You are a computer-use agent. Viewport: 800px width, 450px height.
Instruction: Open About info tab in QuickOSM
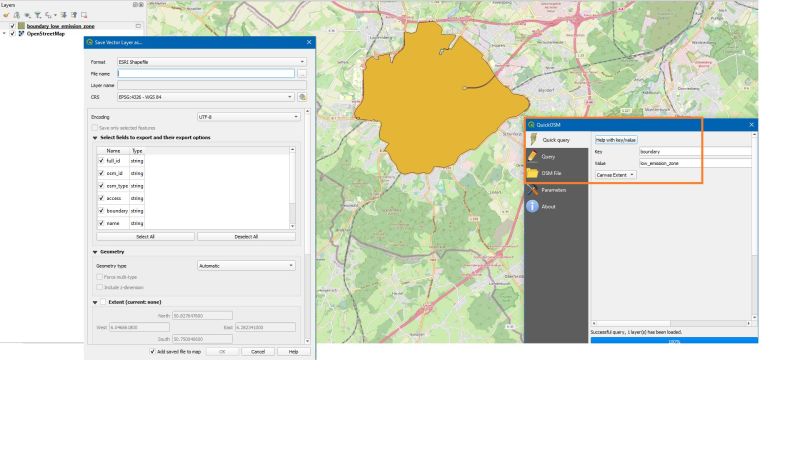pos(557,207)
